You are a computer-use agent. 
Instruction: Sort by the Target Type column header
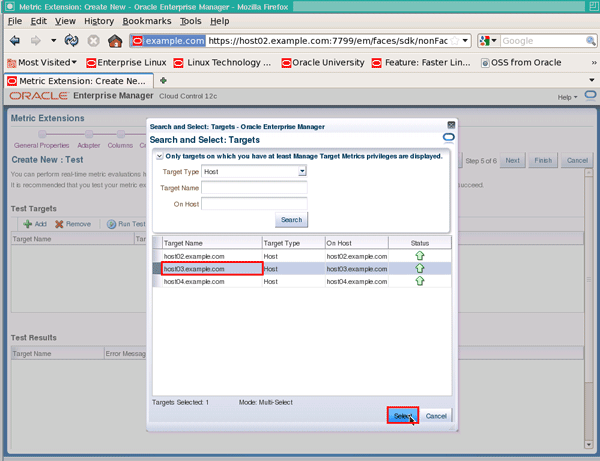tap(293, 243)
